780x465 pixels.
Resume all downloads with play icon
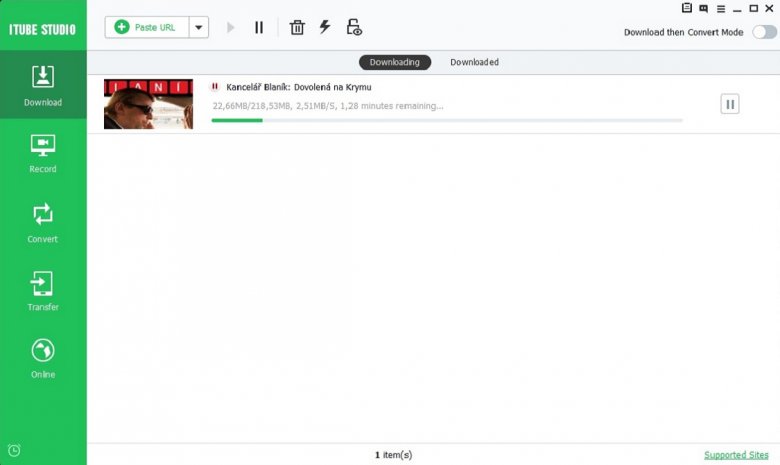point(230,27)
